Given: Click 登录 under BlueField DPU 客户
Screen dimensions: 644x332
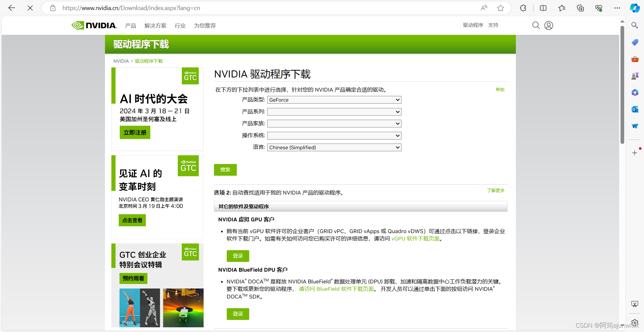Looking at the screenshot, I should point(238,314).
